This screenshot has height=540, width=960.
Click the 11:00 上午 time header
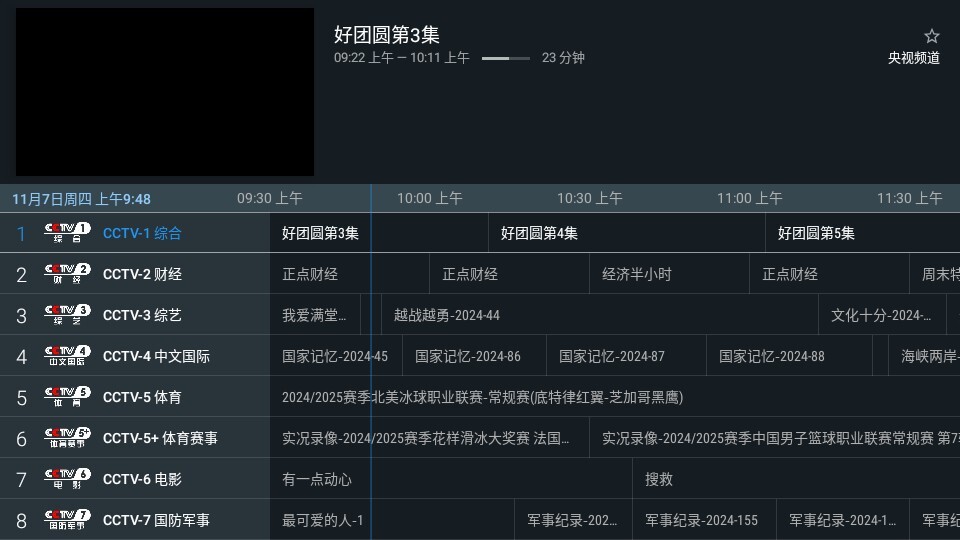[749, 198]
